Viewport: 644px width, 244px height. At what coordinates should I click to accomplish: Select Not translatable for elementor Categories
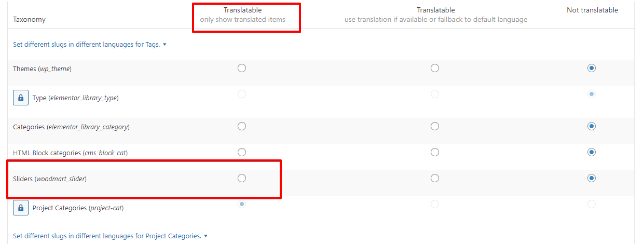tap(591, 126)
